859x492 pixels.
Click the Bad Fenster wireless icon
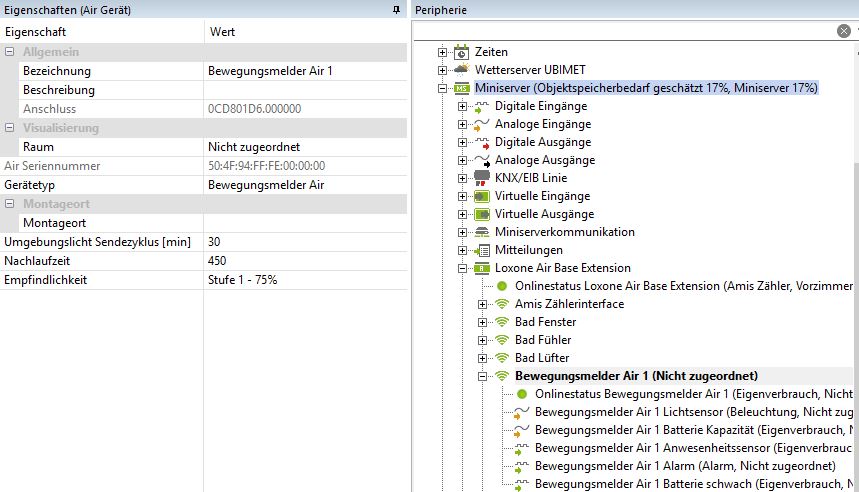[502, 322]
